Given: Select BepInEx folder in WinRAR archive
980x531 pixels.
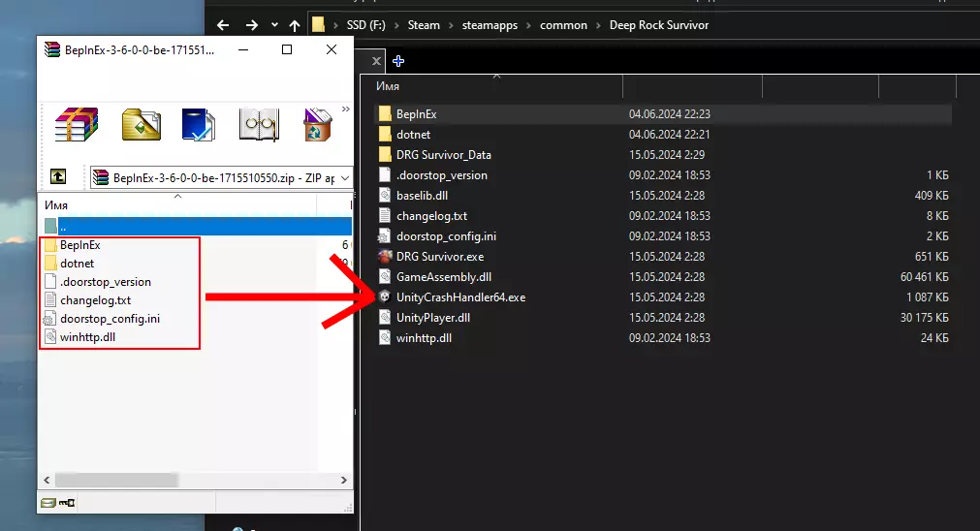Looking at the screenshot, I should click(x=80, y=245).
